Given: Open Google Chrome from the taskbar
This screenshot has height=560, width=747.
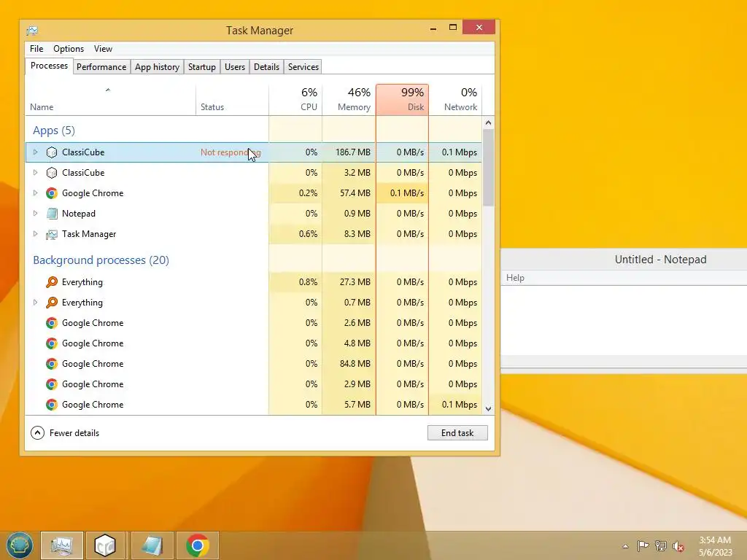Looking at the screenshot, I should click(197, 545).
